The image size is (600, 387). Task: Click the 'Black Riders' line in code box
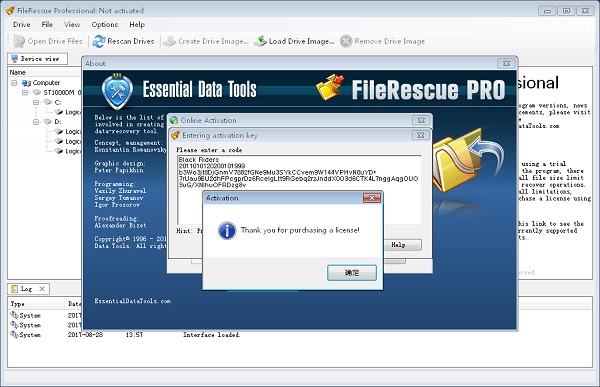[199, 160]
